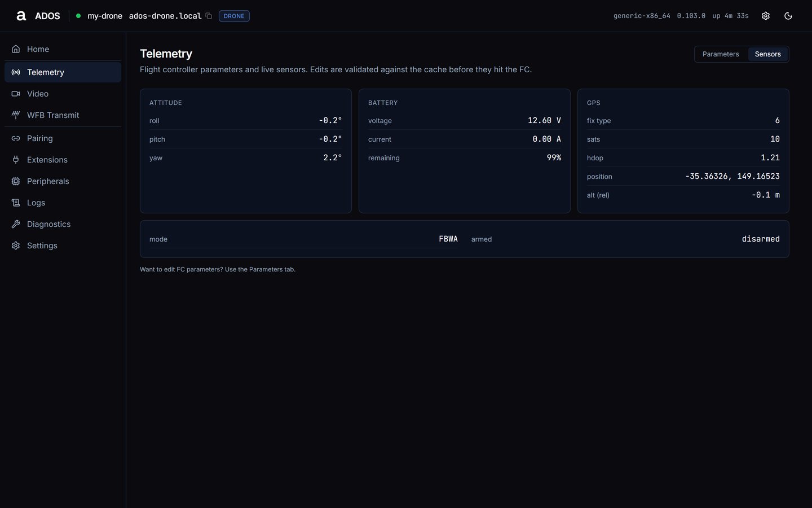Click the DRONE badge
812x508 pixels.
coord(234,16)
